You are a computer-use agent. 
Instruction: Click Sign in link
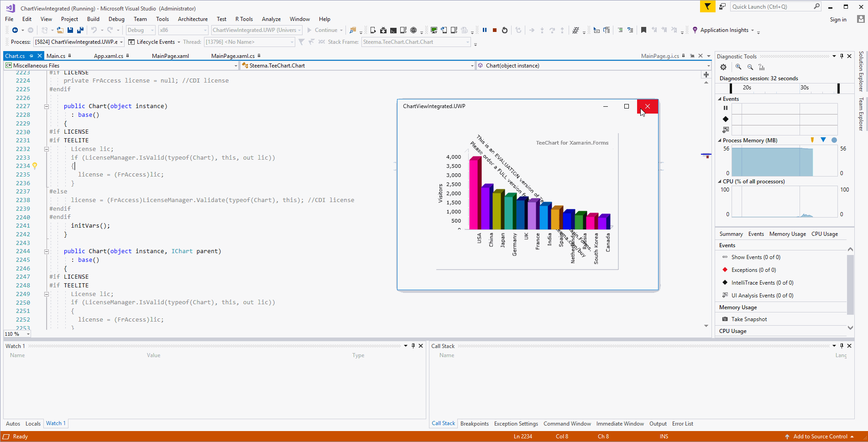click(x=838, y=20)
